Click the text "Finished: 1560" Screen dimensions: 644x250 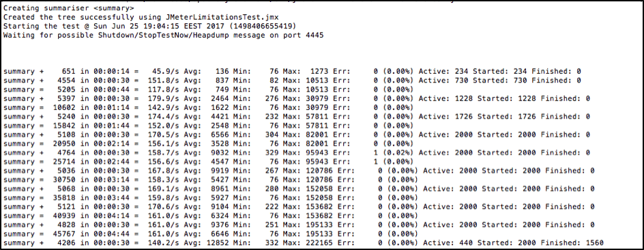[x=572, y=242]
